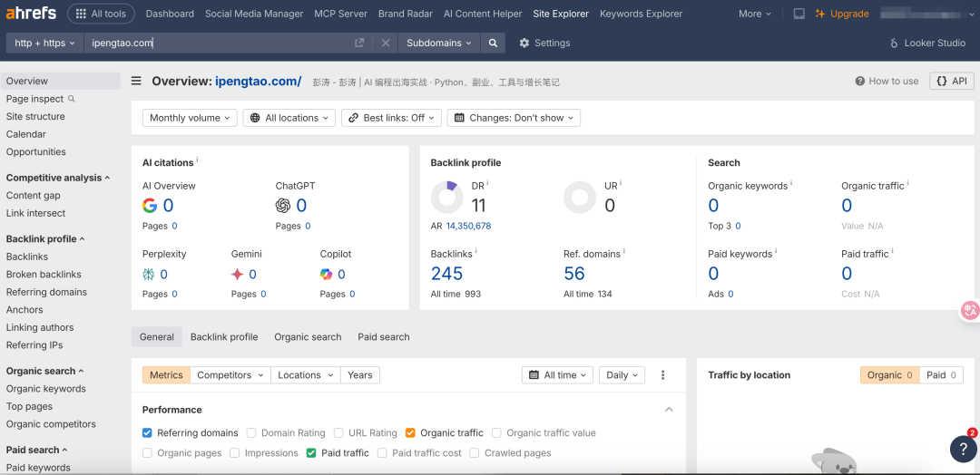Open the Monthly volume dropdown
The height and width of the screenshot is (475, 980).
point(190,118)
